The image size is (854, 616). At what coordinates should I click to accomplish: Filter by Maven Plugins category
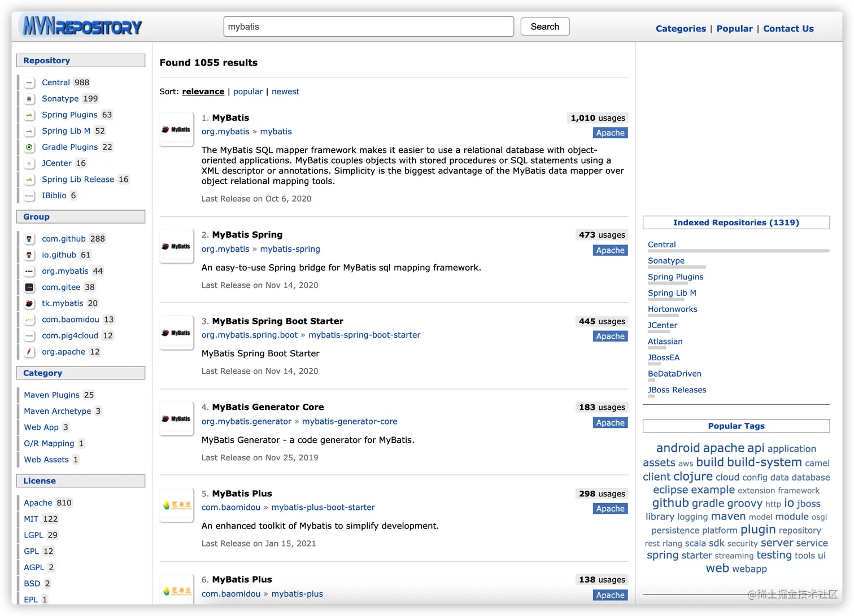[51, 395]
